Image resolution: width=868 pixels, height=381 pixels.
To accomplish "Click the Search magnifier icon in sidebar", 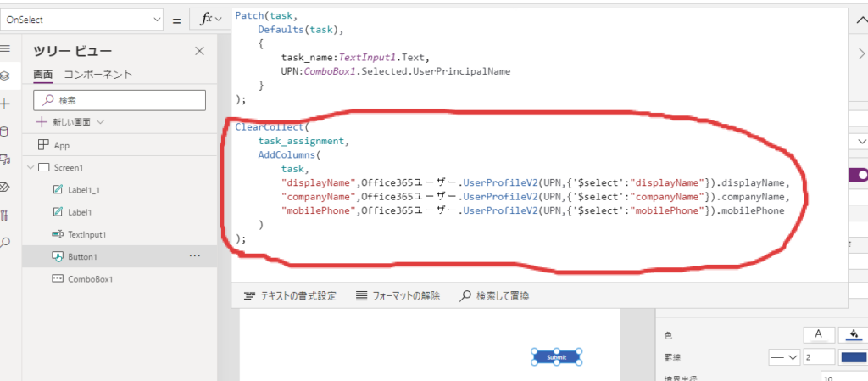I will [5, 243].
